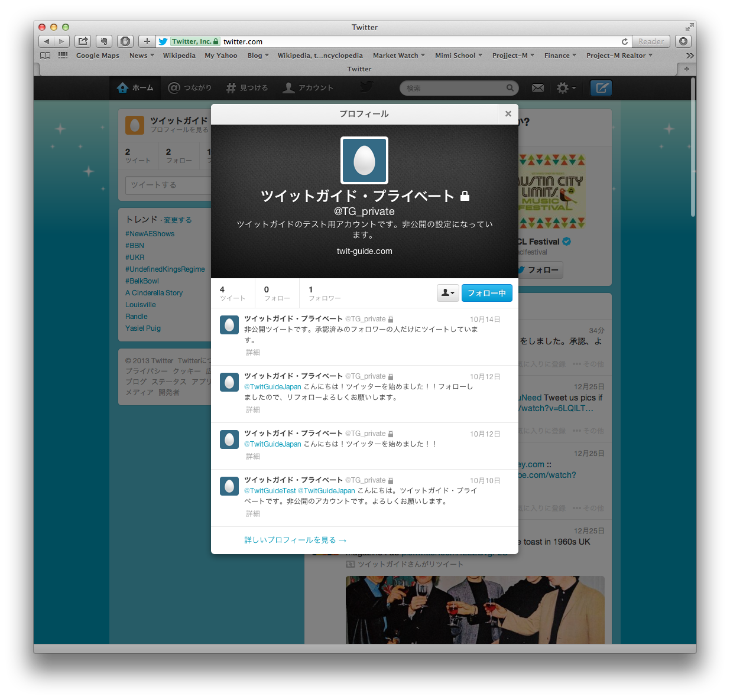
Task: Click egg avatar of 10月14日 tweet
Action: tap(229, 325)
